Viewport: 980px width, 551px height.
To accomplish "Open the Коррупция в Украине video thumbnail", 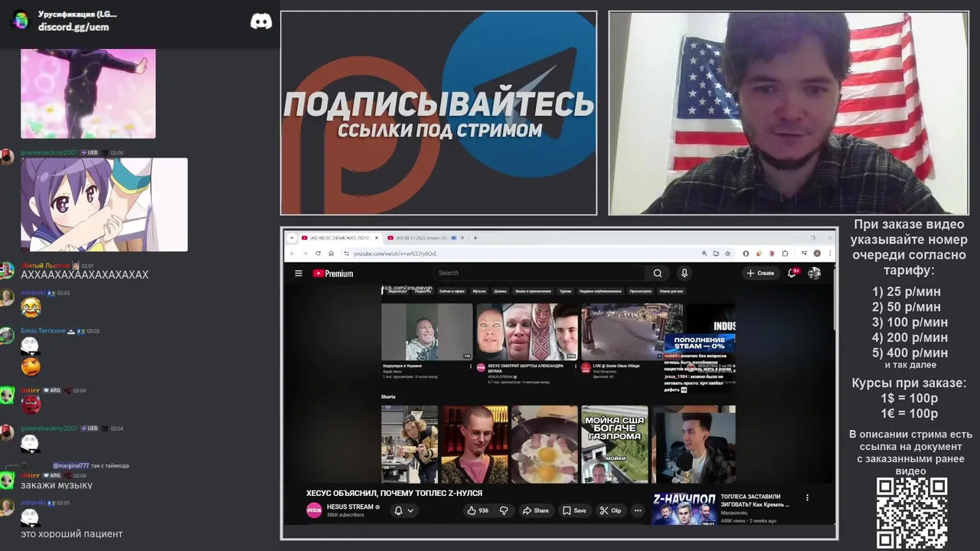I will (x=427, y=331).
